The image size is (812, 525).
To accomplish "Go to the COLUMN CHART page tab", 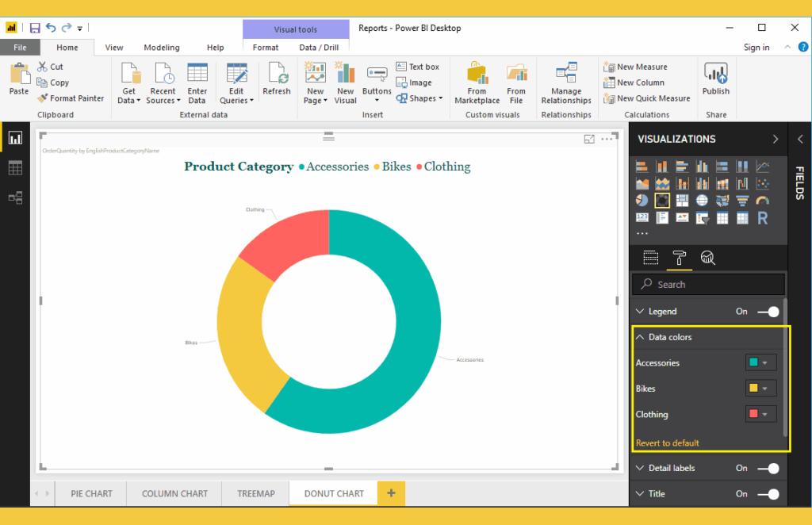I will 174,493.
